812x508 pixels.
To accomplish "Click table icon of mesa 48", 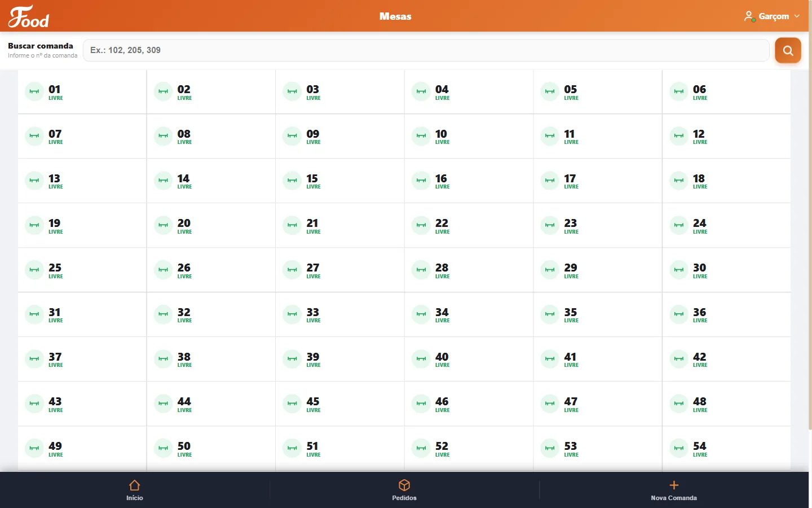I will (679, 404).
